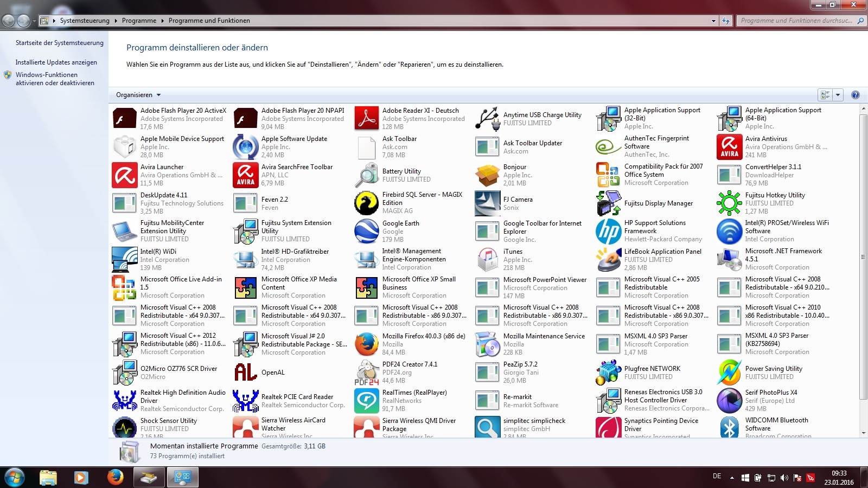868x488 pixels.
Task: Click the vertical scrollbar up arrow
Action: coord(864,109)
